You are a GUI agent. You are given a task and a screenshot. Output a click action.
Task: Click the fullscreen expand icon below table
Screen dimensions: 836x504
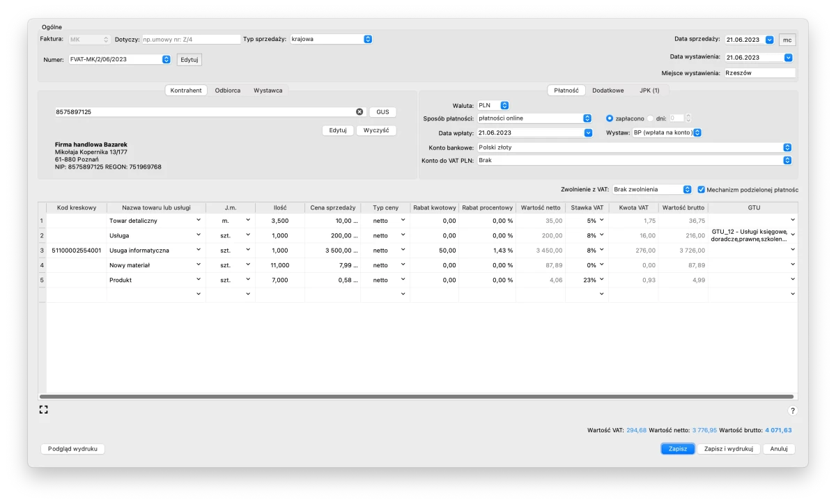[44, 410]
